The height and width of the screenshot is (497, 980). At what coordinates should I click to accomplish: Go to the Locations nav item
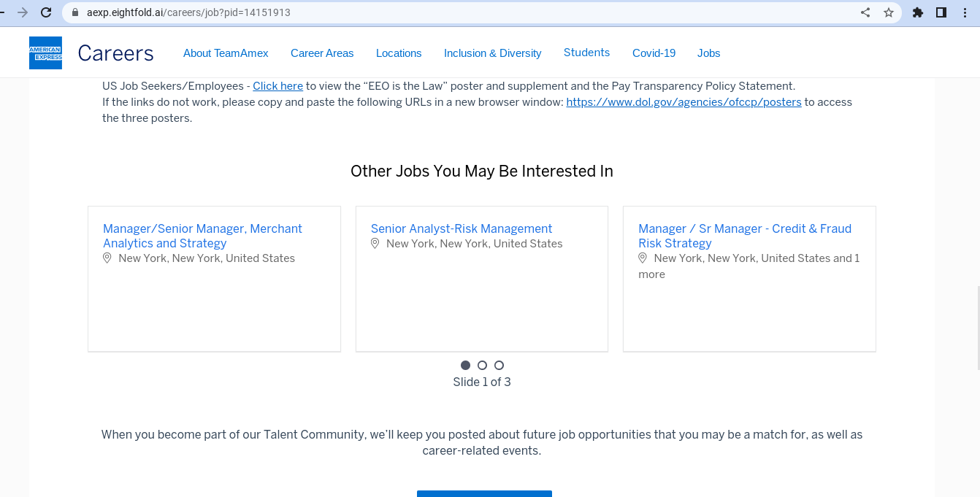(x=399, y=53)
